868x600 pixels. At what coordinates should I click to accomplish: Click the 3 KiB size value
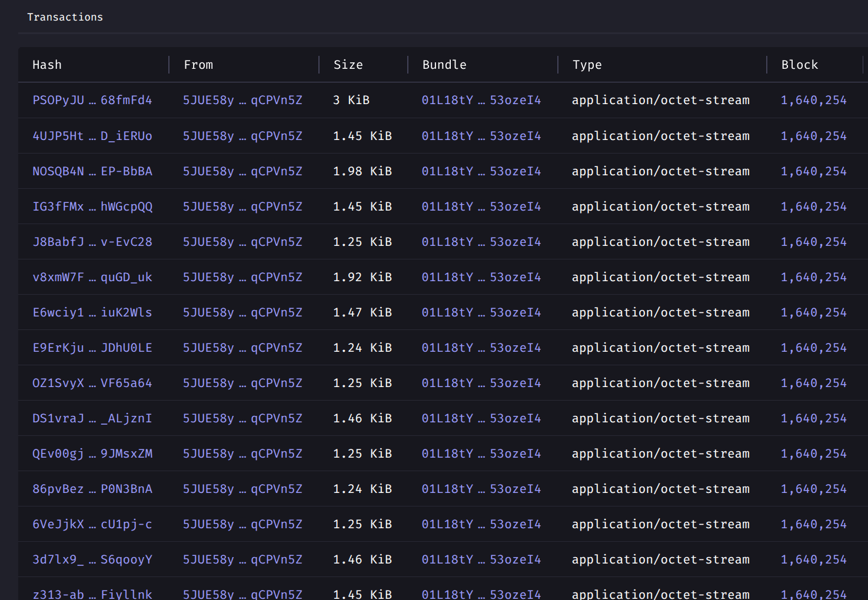pyautogui.click(x=351, y=100)
